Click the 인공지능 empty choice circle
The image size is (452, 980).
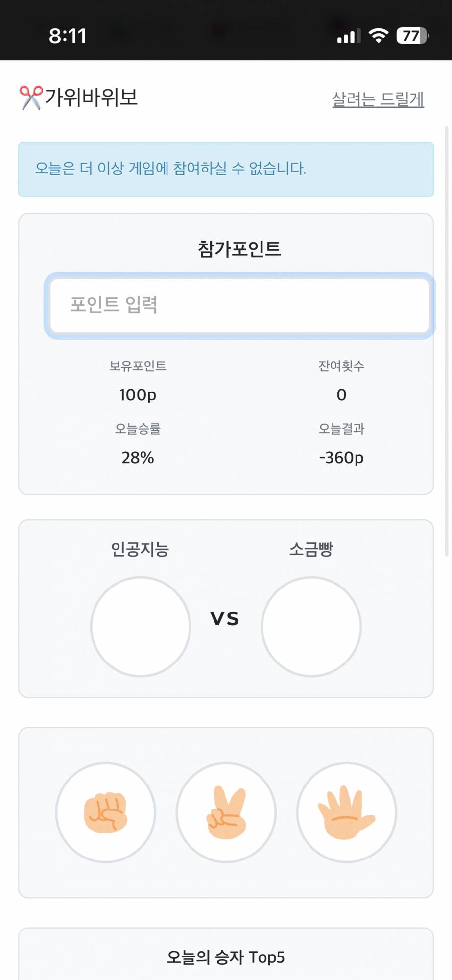point(141,627)
